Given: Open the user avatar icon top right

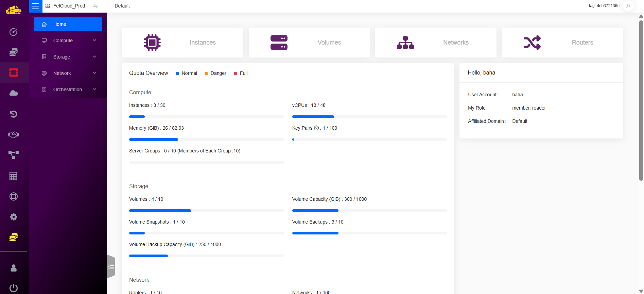Looking at the screenshot, I should pyautogui.click(x=628, y=6).
